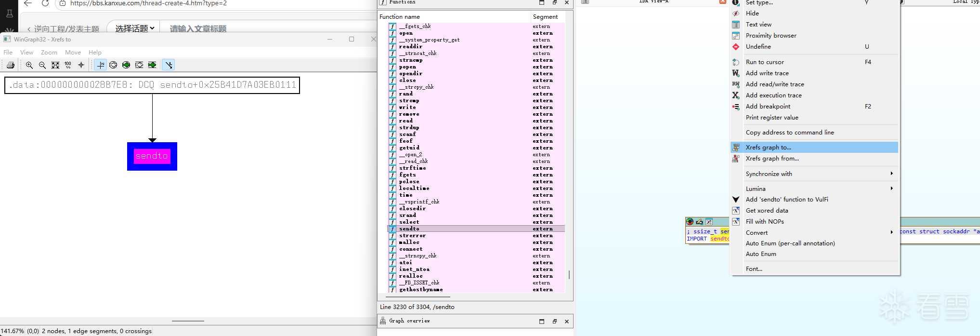The image size is (980, 336).
Task: Select Add breakpoint menu entry
Action: tap(815, 107)
